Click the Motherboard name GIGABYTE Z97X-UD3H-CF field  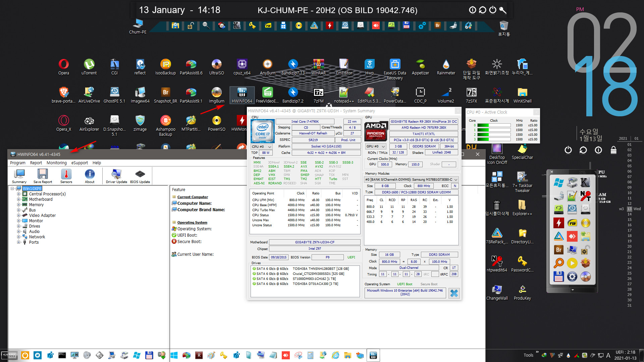pyautogui.click(x=315, y=242)
